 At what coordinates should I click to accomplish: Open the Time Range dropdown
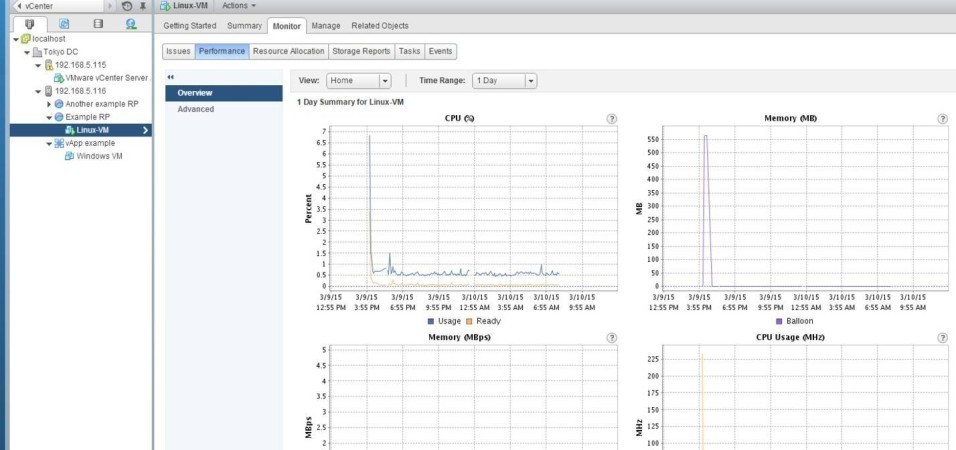click(504, 80)
